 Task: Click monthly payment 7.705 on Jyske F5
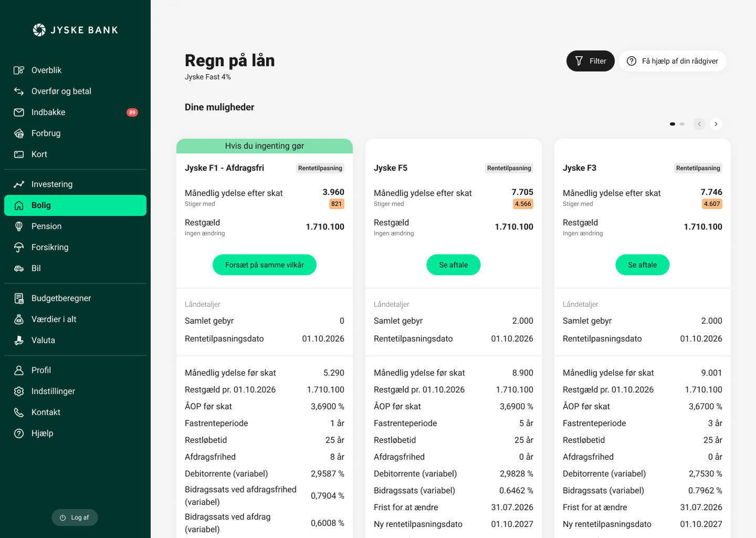(x=522, y=192)
